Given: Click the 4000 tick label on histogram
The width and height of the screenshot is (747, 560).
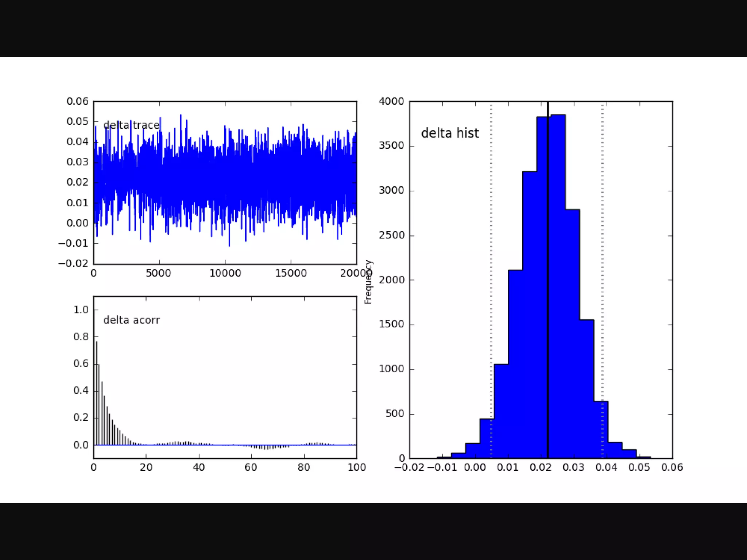Looking at the screenshot, I should point(391,101).
